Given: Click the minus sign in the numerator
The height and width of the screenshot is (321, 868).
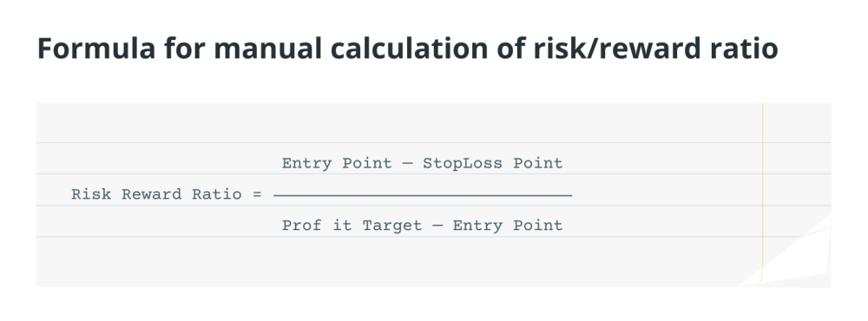Looking at the screenshot, I should (407, 163).
